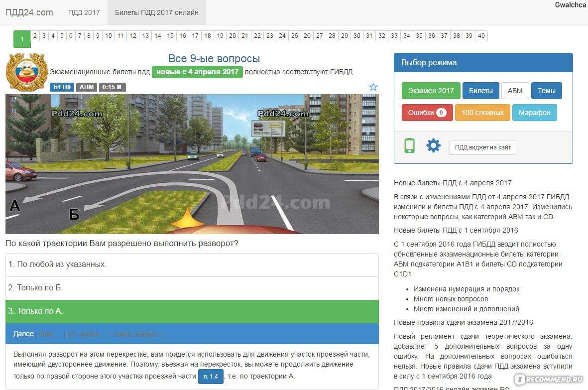Go to question number 2
588x390 pixels.
click(x=35, y=36)
